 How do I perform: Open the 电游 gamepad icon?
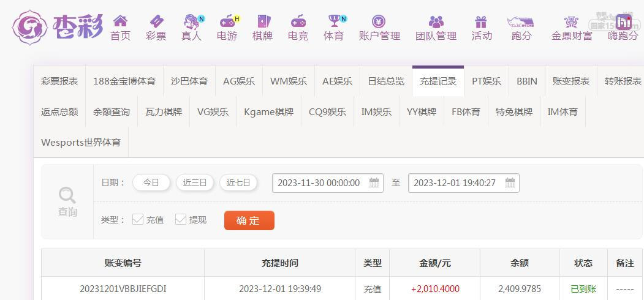point(227,21)
